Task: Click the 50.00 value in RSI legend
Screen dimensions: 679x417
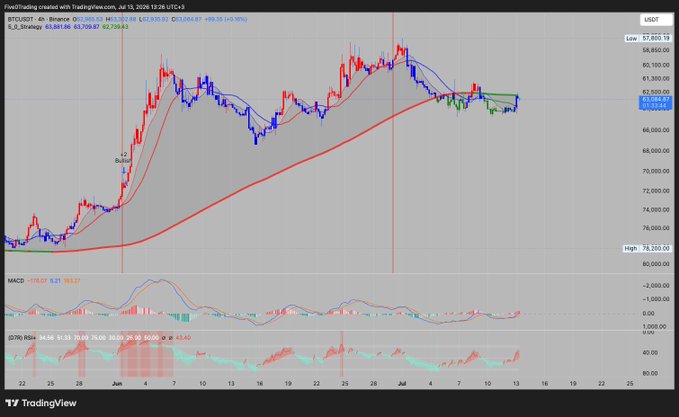Action: coord(151,338)
